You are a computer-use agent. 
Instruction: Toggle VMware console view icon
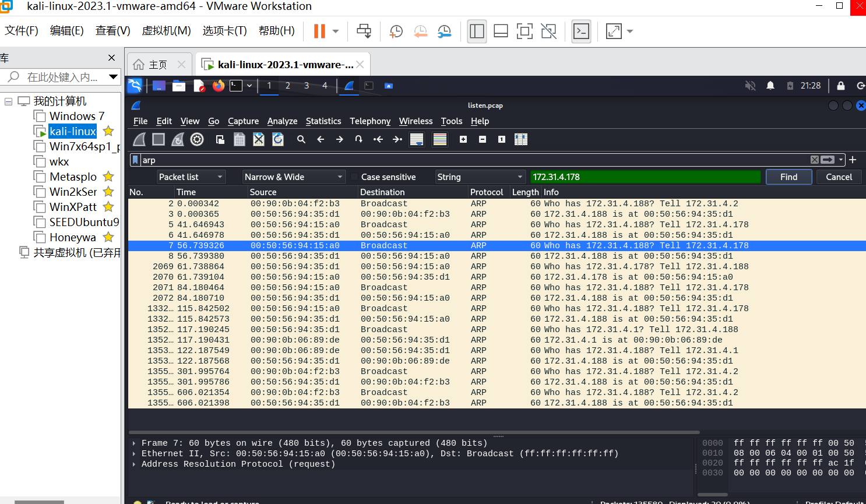(581, 31)
